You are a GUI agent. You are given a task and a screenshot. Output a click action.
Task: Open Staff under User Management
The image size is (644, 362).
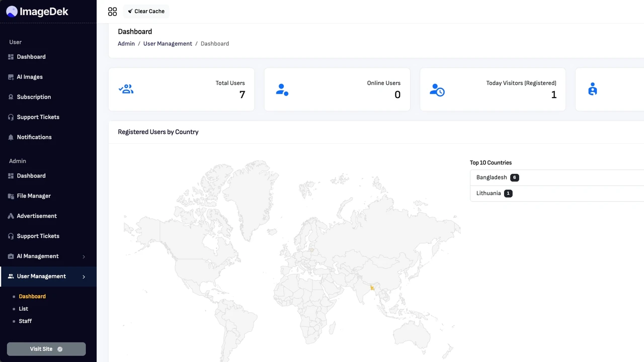[x=25, y=321]
